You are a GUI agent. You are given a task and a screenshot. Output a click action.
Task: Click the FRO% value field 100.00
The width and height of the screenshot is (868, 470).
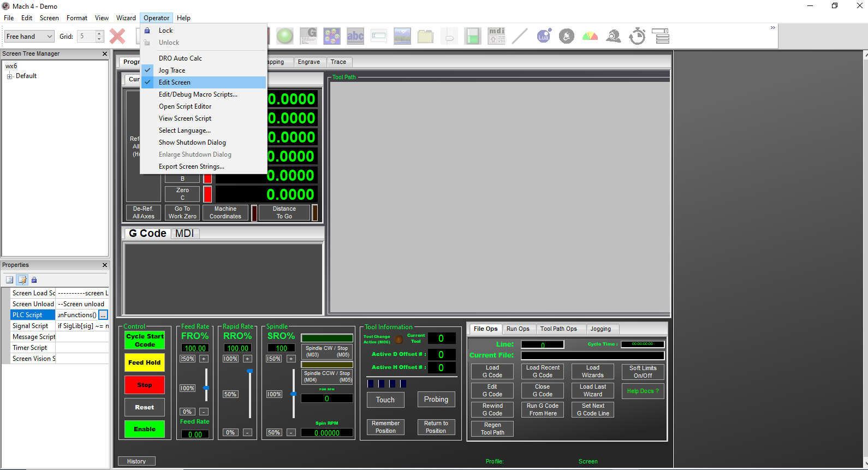[195, 348]
